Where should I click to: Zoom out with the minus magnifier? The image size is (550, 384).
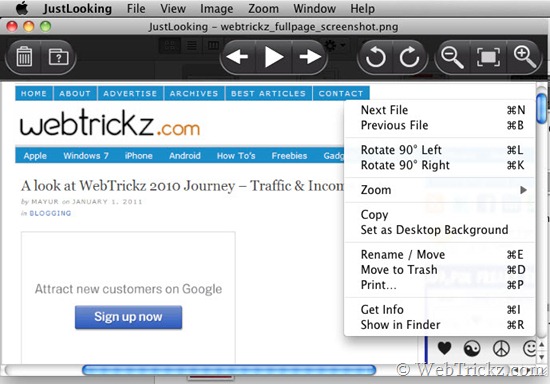[x=452, y=57]
